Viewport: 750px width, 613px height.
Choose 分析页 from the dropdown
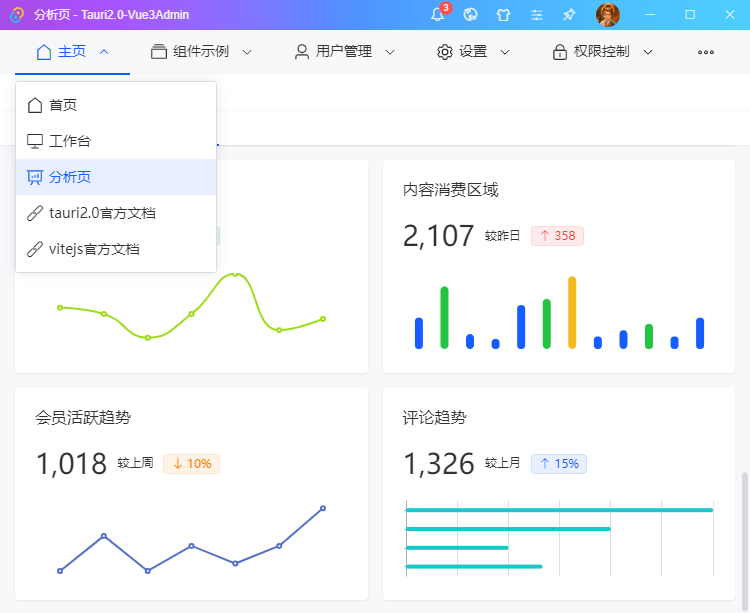click(x=116, y=177)
